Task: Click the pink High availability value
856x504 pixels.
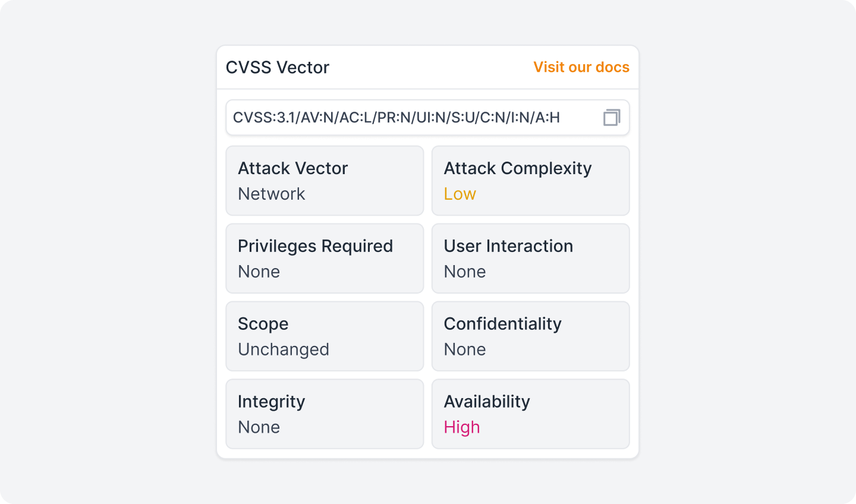Action: [462, 427]
